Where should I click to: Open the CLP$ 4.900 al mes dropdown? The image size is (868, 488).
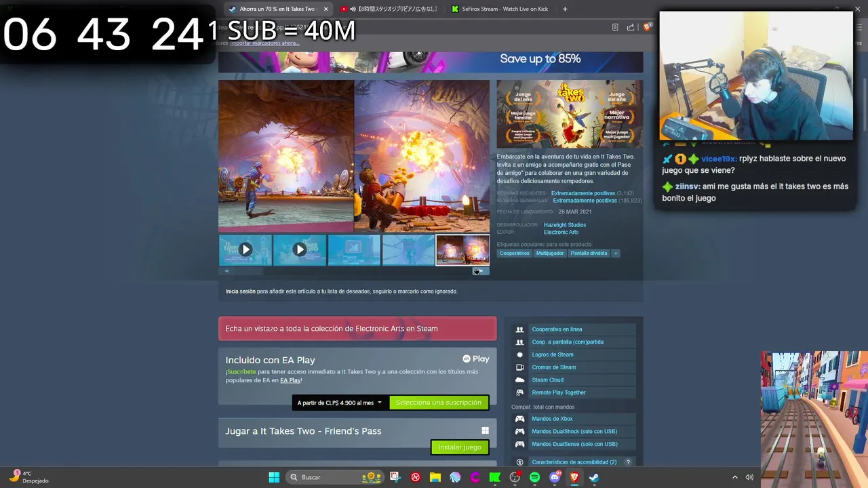point(339,403)
